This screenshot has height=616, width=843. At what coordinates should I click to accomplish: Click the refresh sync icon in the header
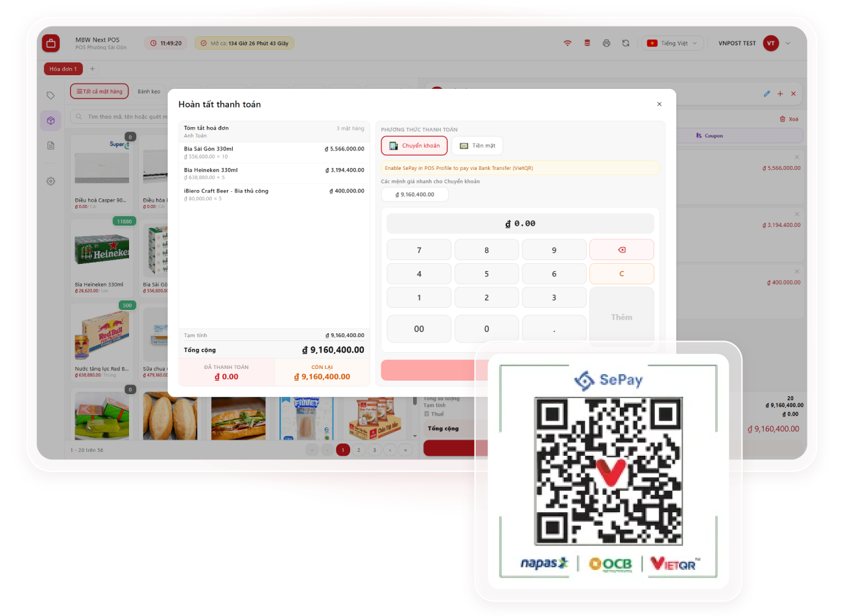point(626,43)
